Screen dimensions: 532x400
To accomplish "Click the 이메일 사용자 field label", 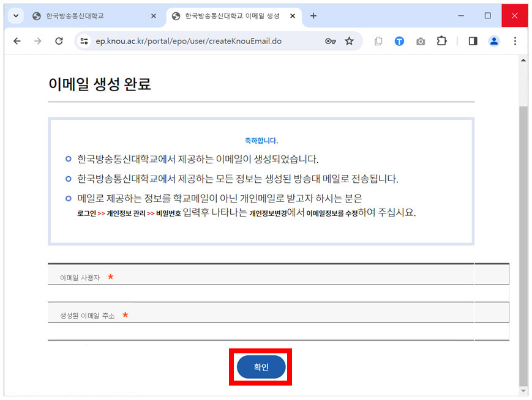I will [x=80, y=278].
